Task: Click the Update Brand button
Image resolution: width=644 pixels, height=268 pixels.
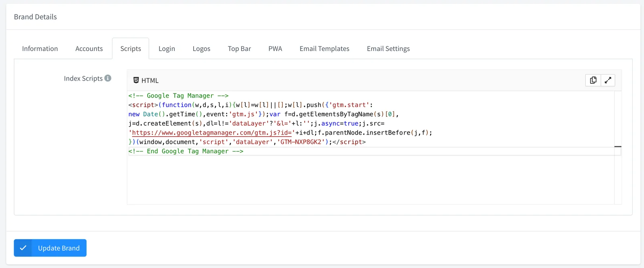Action: click(x=50, y=248)
